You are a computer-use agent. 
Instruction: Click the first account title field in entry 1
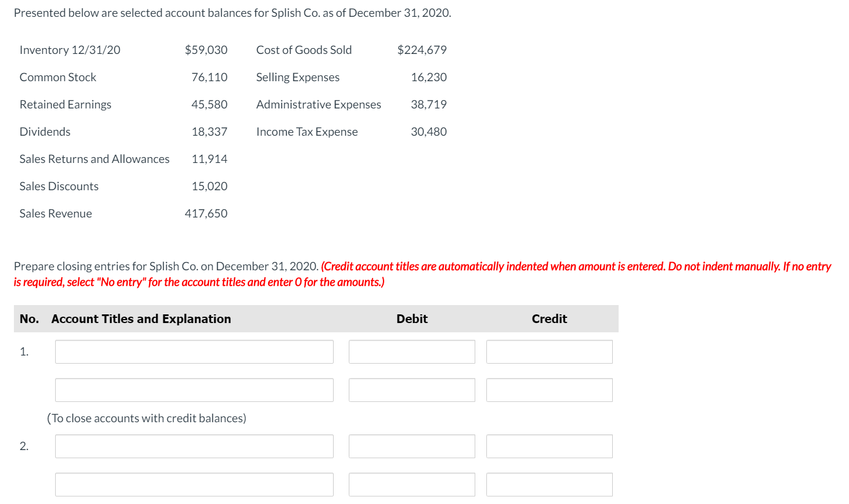coord(194,351)
